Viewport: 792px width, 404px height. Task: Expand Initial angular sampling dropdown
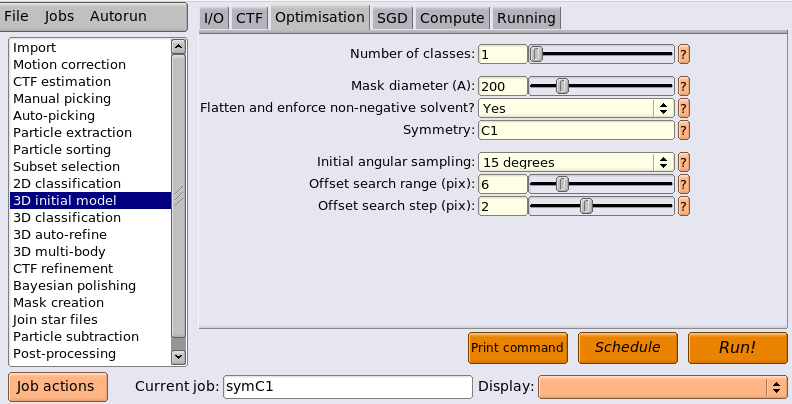(x=576, y=162)
